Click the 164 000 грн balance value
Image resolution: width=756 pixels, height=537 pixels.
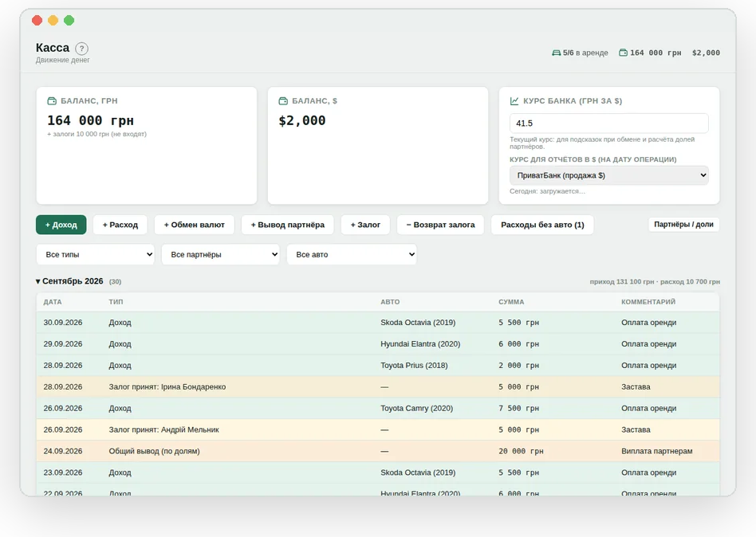point(90,120)
